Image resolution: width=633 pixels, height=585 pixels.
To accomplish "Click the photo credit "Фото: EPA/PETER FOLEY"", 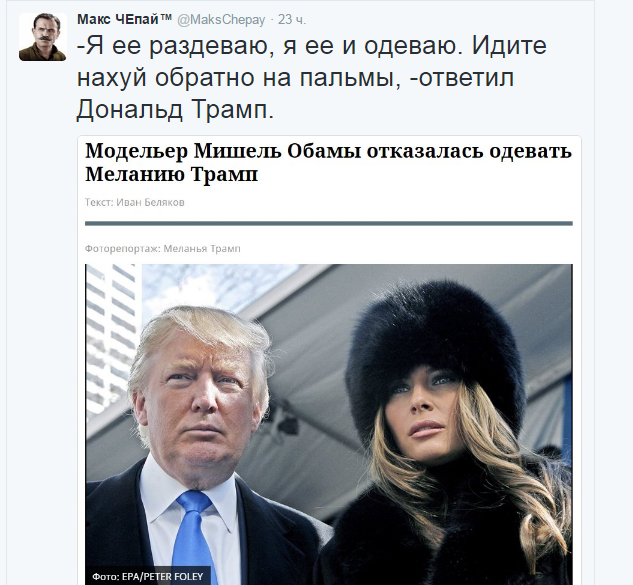I will point(148,577).
